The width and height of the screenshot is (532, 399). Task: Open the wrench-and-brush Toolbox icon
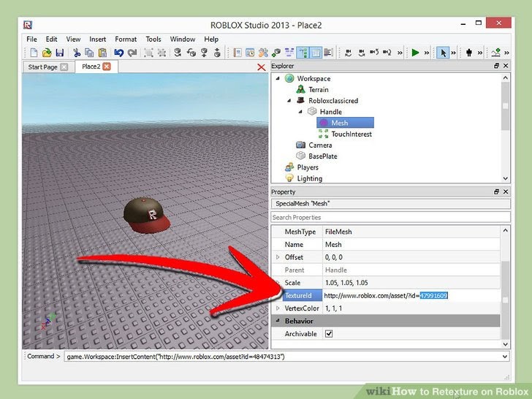click(x=263, y=53)
